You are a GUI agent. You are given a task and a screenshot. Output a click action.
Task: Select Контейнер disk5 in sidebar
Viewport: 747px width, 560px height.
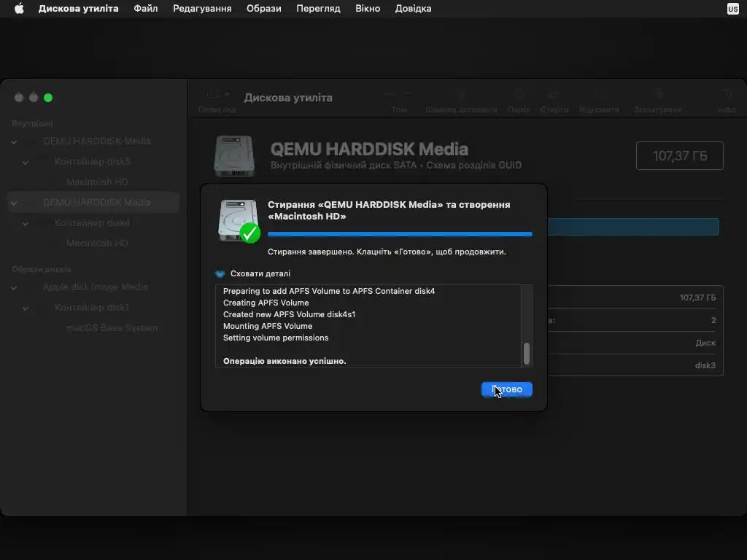(x=93, y=161)
